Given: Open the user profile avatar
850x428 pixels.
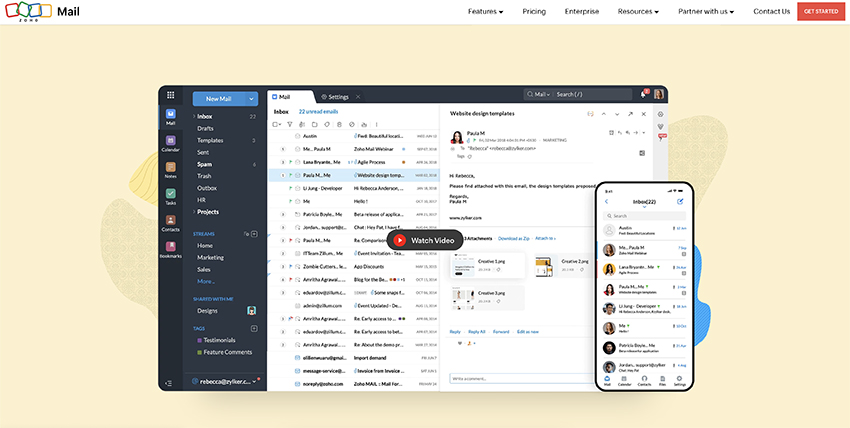Looking at the screenshot, I should 659,94.
